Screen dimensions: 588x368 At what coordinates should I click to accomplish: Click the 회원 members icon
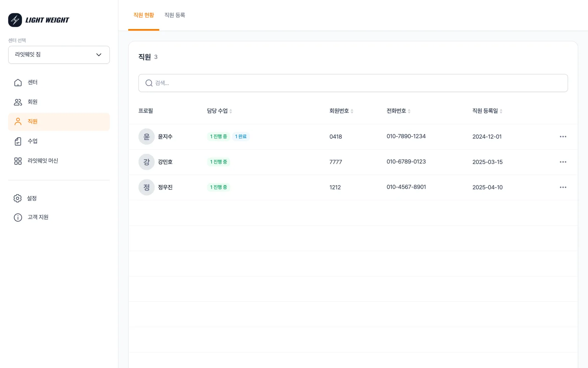pos(18,102)
